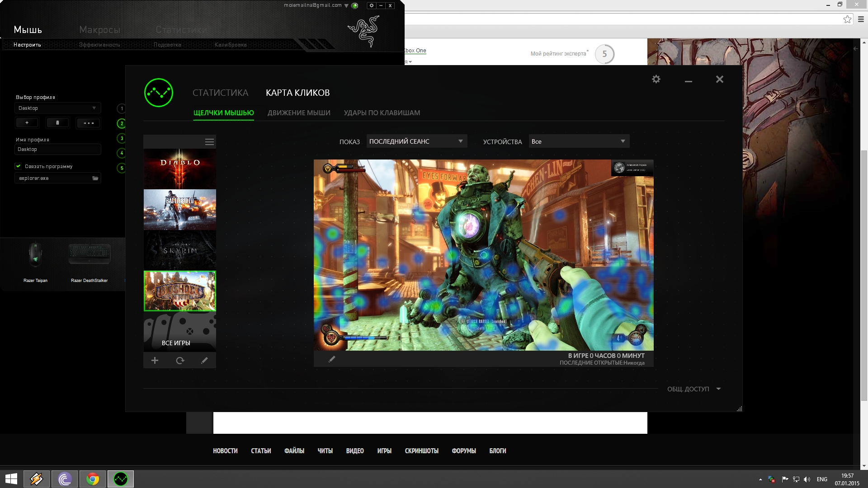This screenshot has height=488, width=868.
Task: Click the pencil icon under games list
Action: 204,361
